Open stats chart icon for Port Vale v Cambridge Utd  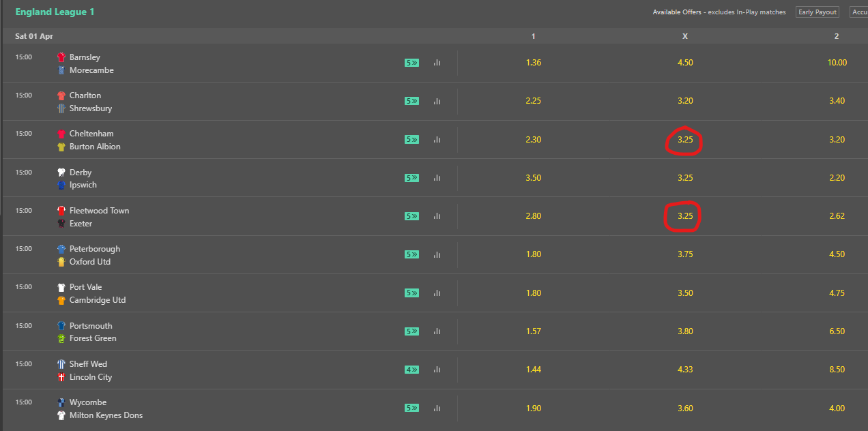tap(437, 293)
